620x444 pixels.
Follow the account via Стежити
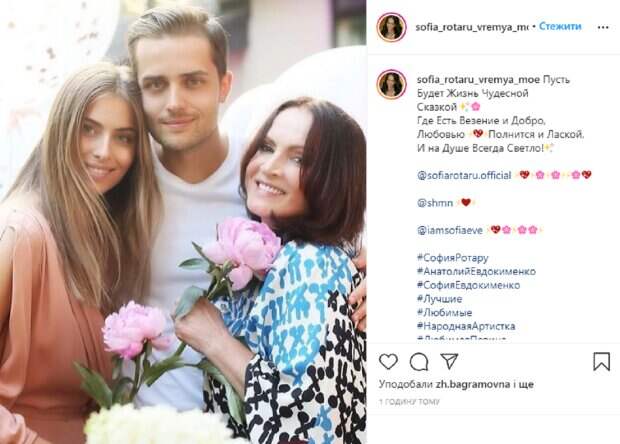click(x=560, y=26)
